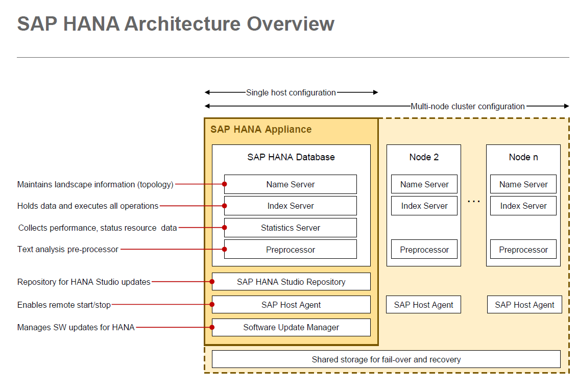Click the 'Manages SW updates for HANA' text
577x392 pixels.
pyautogui.click(x=76, y=327)
